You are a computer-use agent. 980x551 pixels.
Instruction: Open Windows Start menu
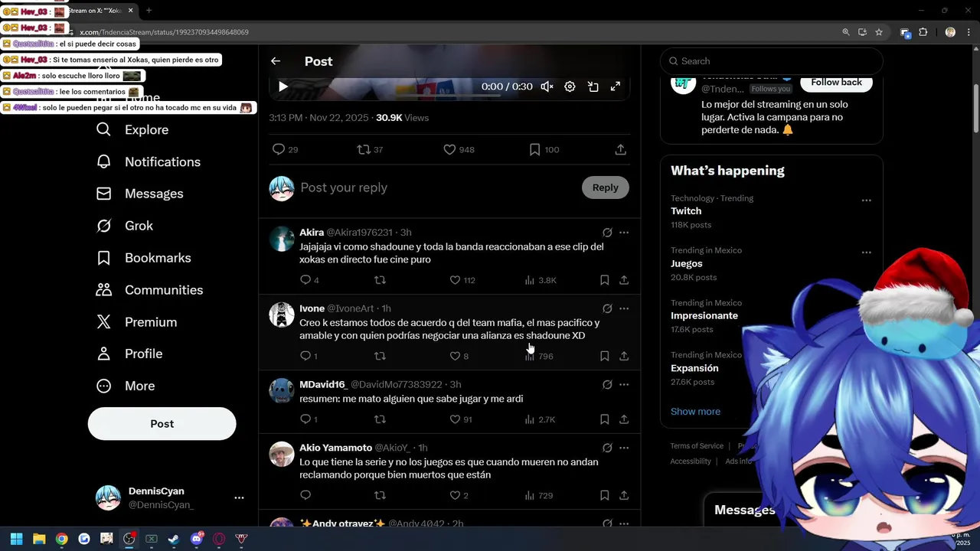coord(16,539)
